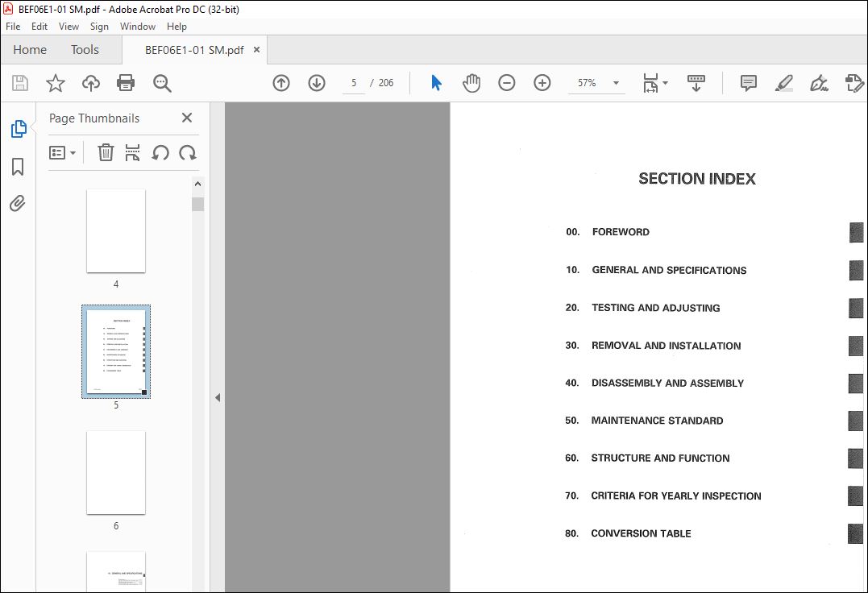
Task: Select page 5 thumbnail
Action: pos(116,351)
